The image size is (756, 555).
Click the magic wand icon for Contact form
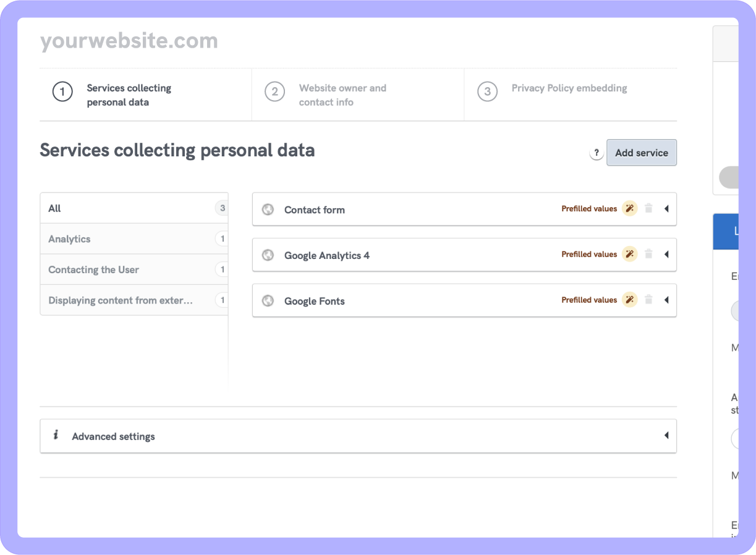point(629,209)
